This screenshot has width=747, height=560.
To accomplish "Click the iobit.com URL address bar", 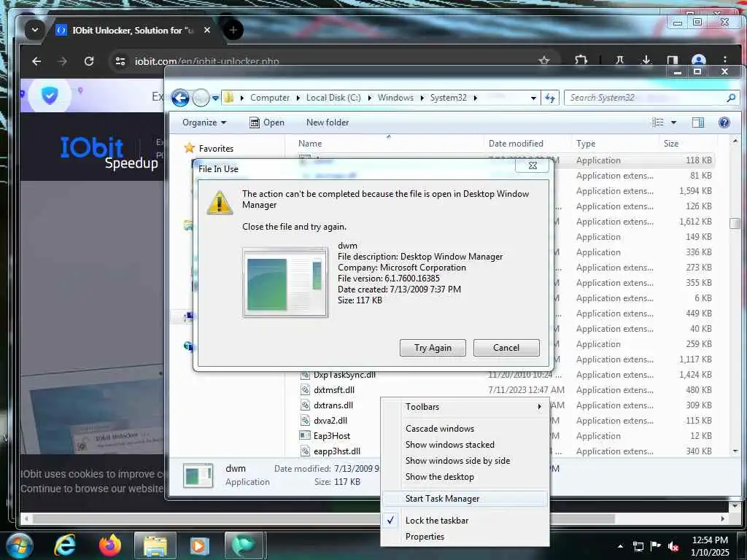I will click(206, 61).
